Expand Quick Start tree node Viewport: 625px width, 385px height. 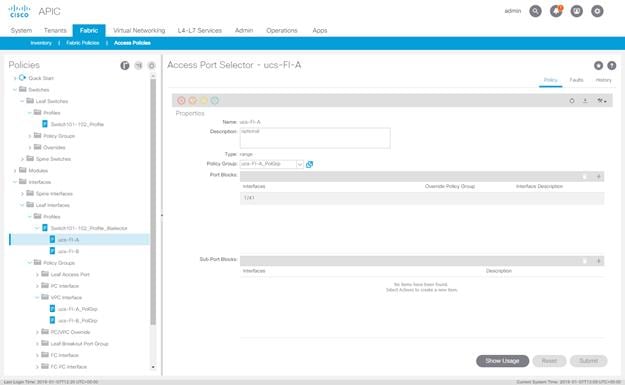(x=15, y=78)
